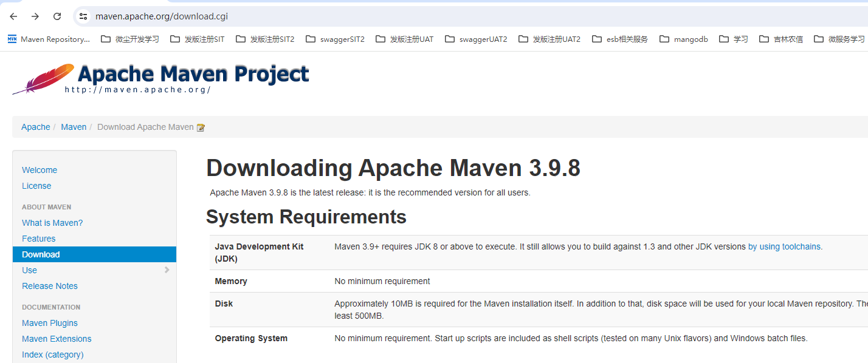This screenshot has height=363, width=868.
Task: Click the 'latest release' recommendation sentence
Action: (370, 192)
